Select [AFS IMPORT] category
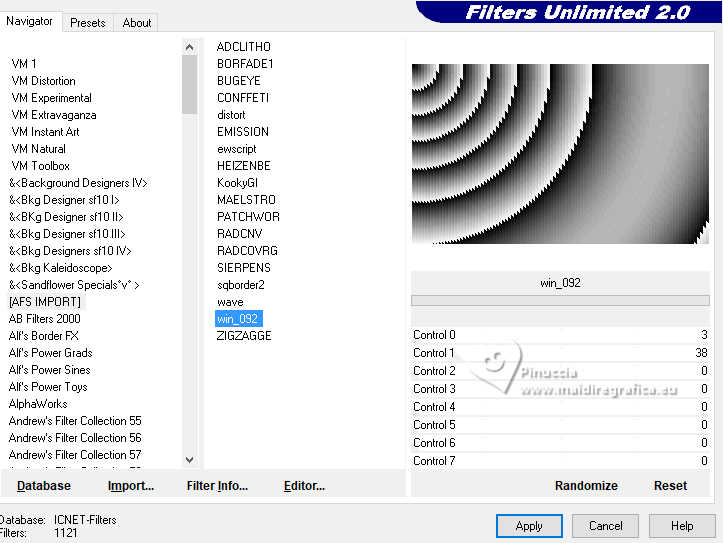The height and width of the screenshot is (543, 723). point(45,302)
